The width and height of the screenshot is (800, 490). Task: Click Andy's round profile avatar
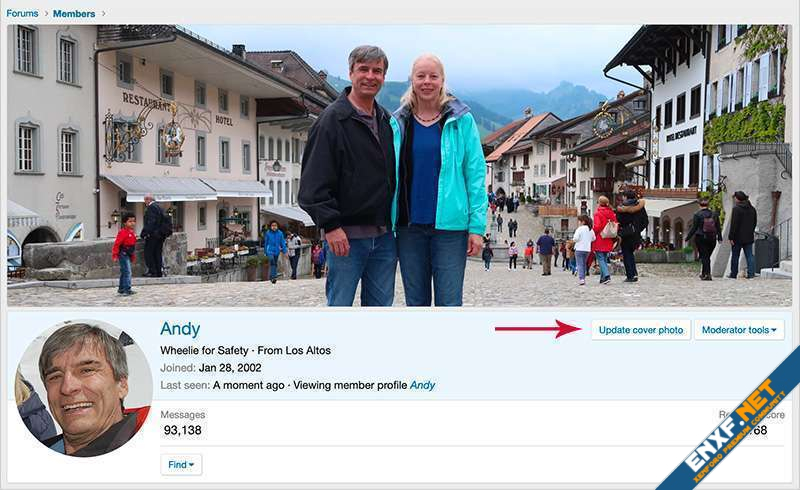pyautogui.click(x=84, y=388)
